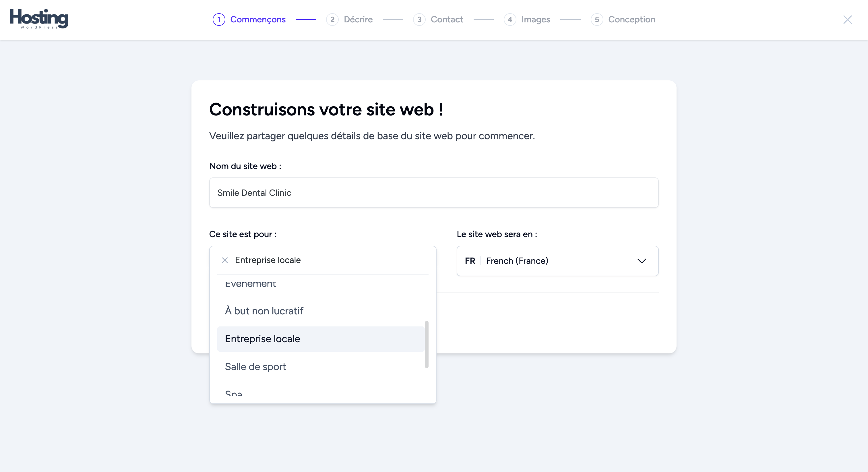Click the step 3 number circle

[x=419, y=20]
